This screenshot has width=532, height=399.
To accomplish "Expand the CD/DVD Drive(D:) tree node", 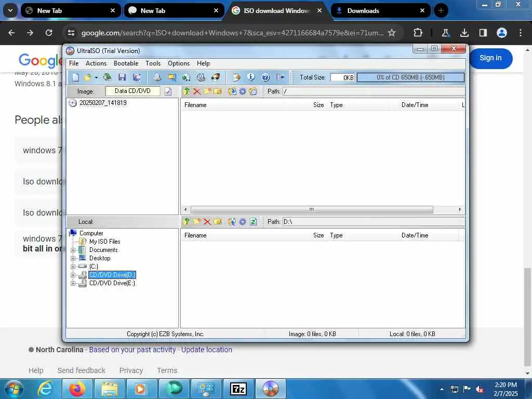I will (73, 275).
